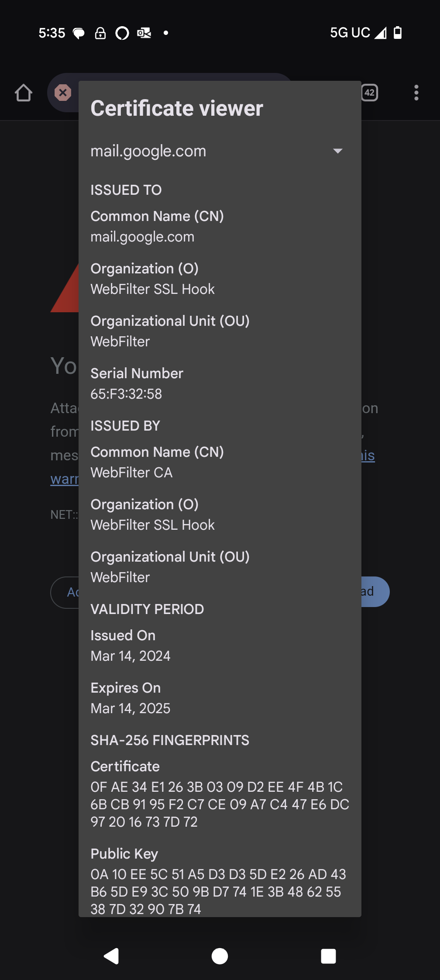Tap the public key fingerprint value
The height and width of the screenshot is (980, 440).
[218, 892]
